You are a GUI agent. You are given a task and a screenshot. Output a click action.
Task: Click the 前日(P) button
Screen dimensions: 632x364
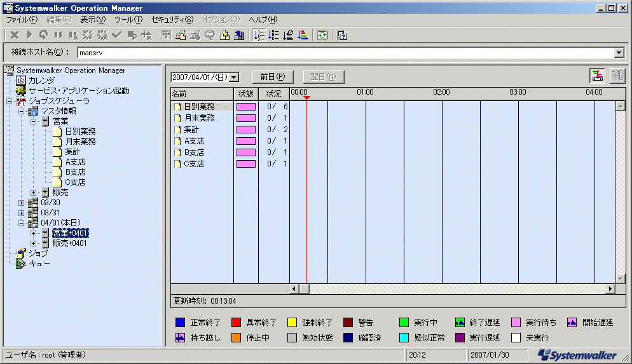pyautogui.click(x=273, y=76)
